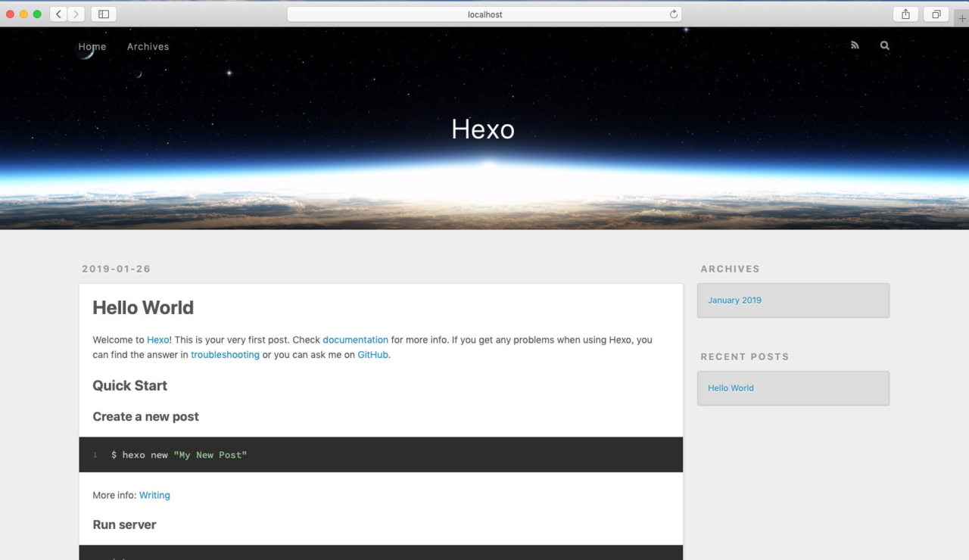
Task: Open a new Safari tab
Action: pyautogui.click(x=961, y=18)
